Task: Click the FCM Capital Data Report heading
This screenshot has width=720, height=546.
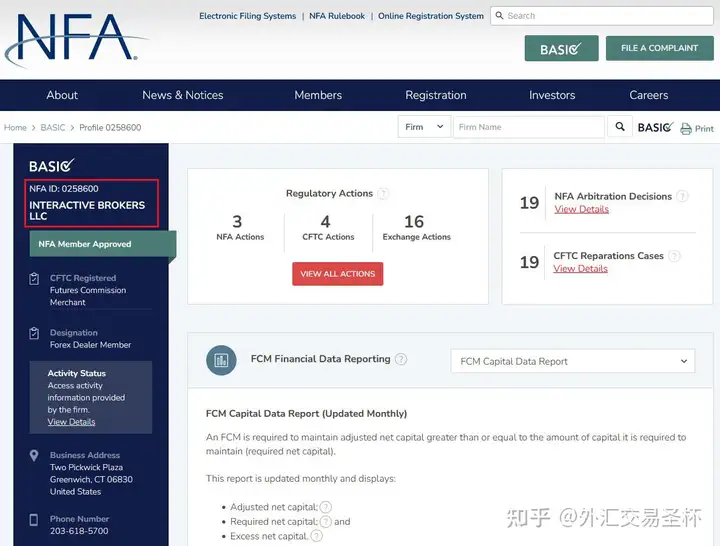Action: click(306, 414)
